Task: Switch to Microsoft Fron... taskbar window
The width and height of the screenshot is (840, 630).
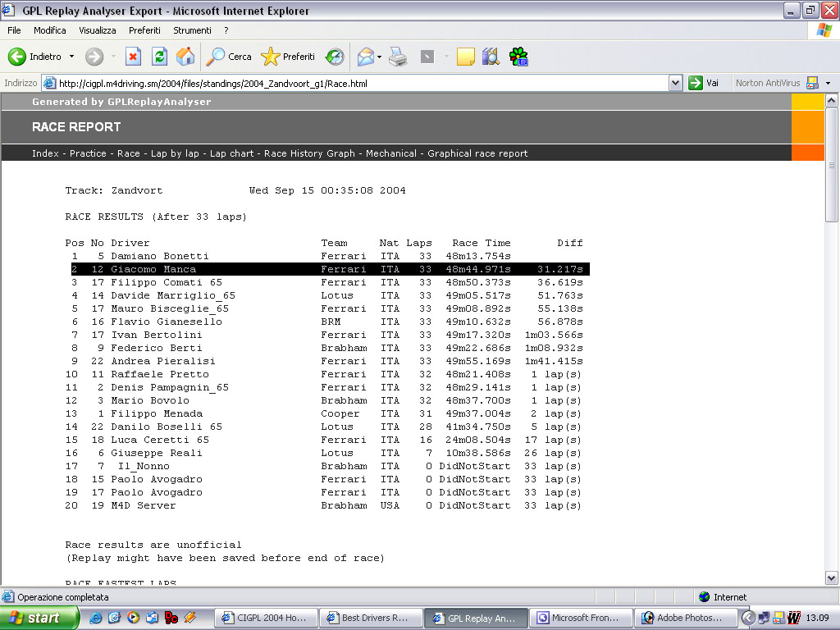Action: (x=581, y=618)
